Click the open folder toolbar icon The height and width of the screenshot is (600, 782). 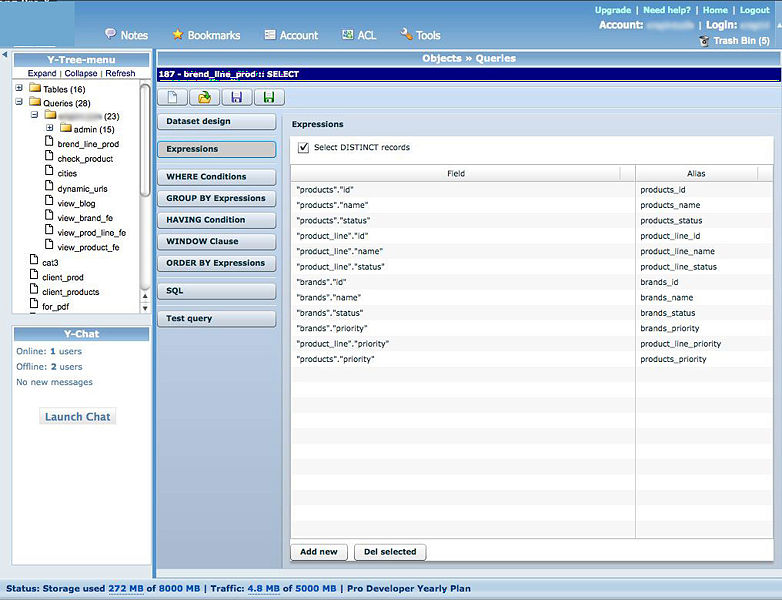click(x=205, y=97)
